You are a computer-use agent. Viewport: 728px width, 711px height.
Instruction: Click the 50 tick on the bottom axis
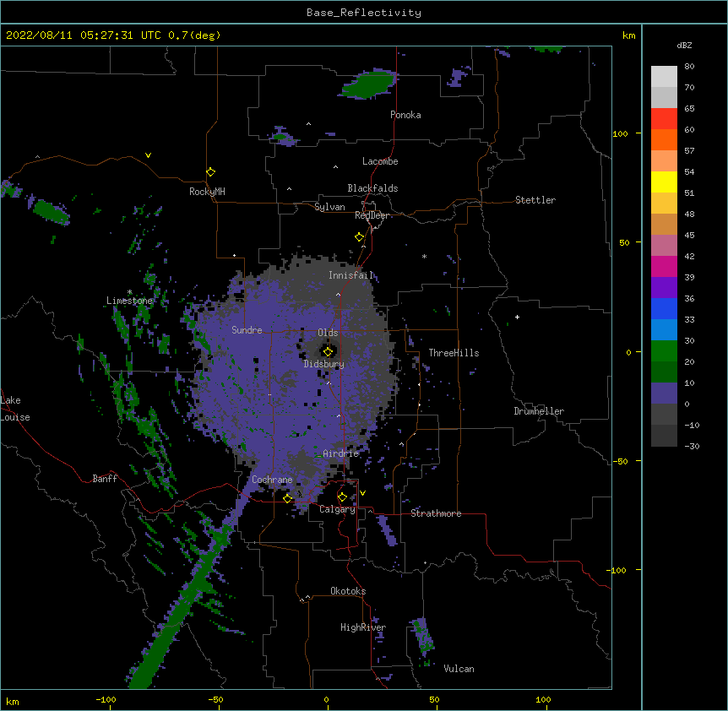coord(434,699)
